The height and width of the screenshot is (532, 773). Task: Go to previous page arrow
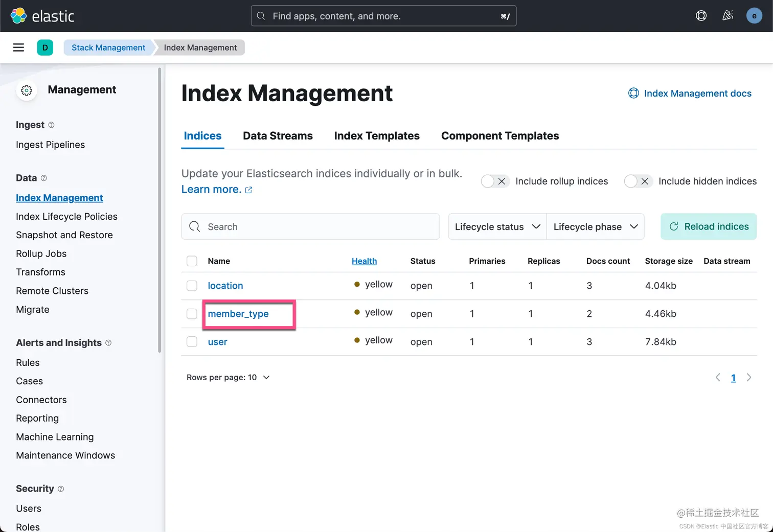click(718, 378)
